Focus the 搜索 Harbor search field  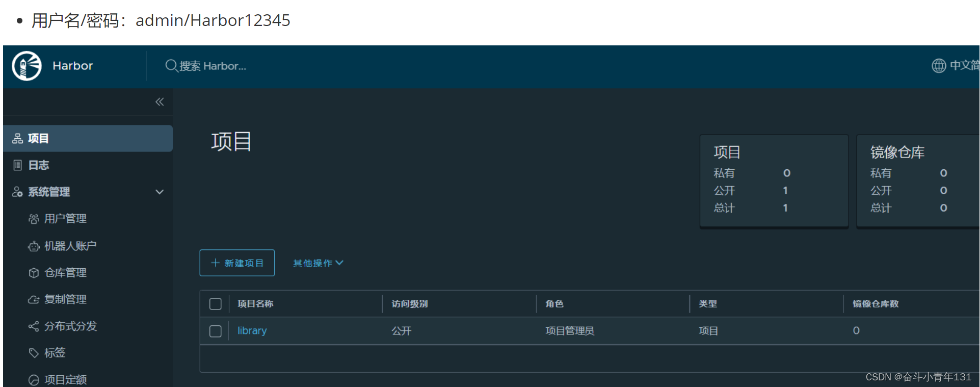[x=213, y=66]
